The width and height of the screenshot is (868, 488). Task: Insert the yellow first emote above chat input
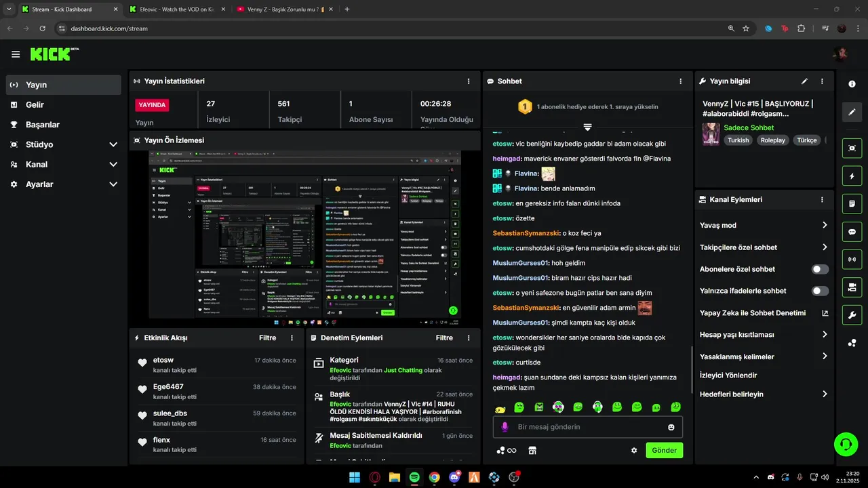[500, 407]
